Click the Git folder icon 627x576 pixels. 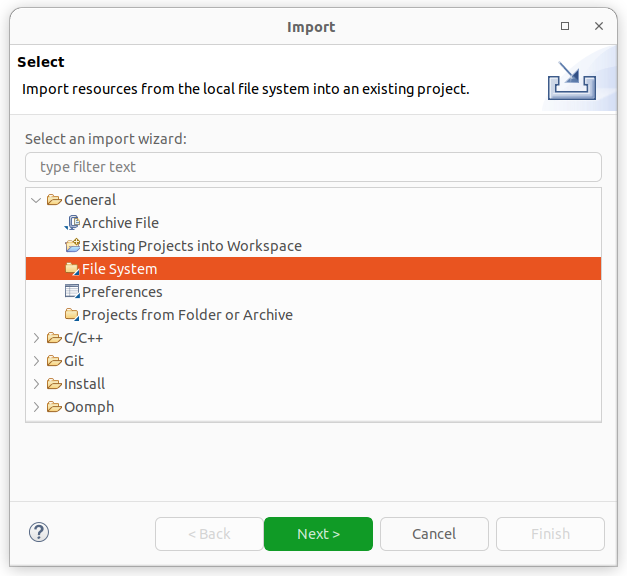(x=54, y=361)
